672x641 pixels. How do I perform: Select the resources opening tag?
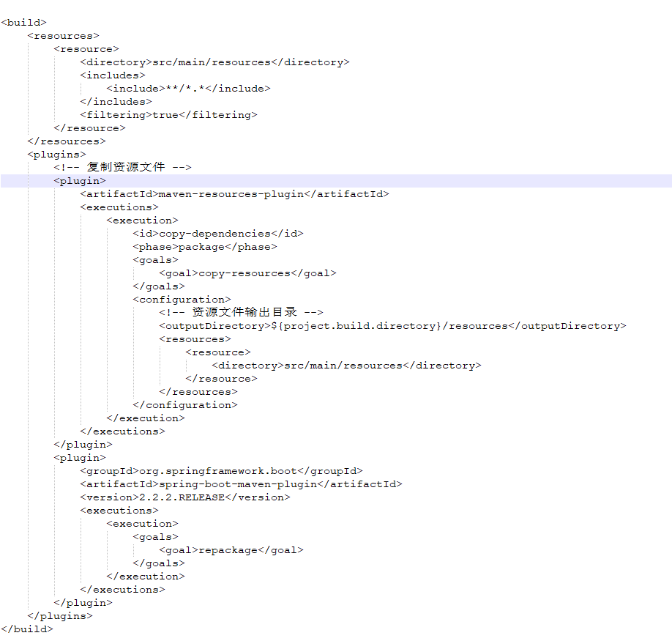(63, 35)
